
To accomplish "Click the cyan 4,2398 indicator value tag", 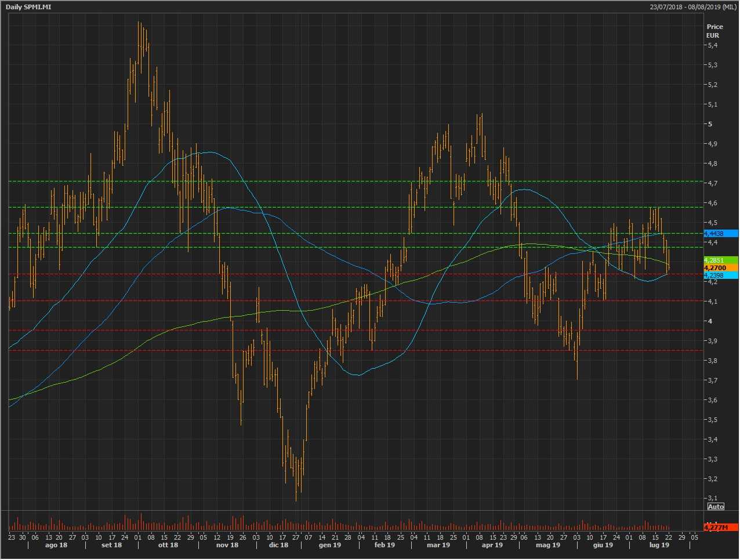I will [x=716, y=275].
